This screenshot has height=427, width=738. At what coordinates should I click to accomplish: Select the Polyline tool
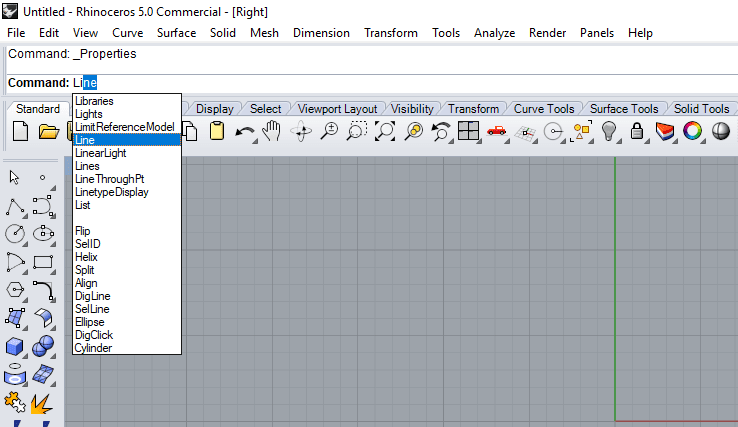[15, 207]
